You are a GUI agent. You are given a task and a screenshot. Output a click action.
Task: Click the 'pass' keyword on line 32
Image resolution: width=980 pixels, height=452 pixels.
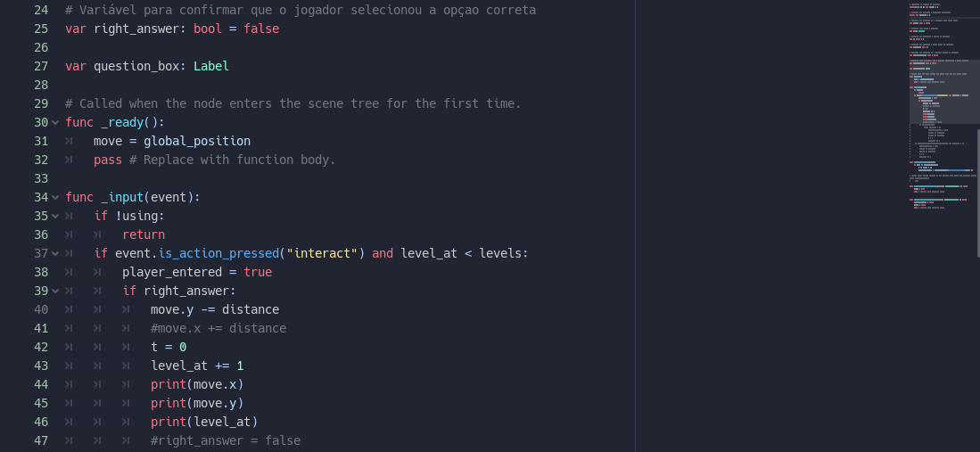(108, 160)
